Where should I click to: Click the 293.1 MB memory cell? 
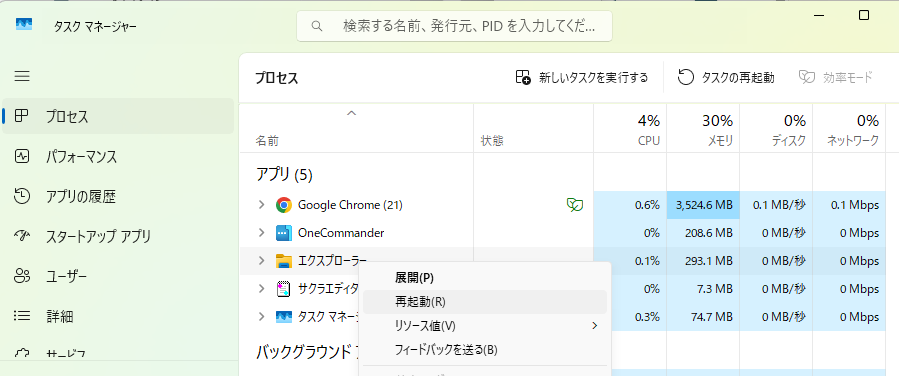tap(703, 261)
